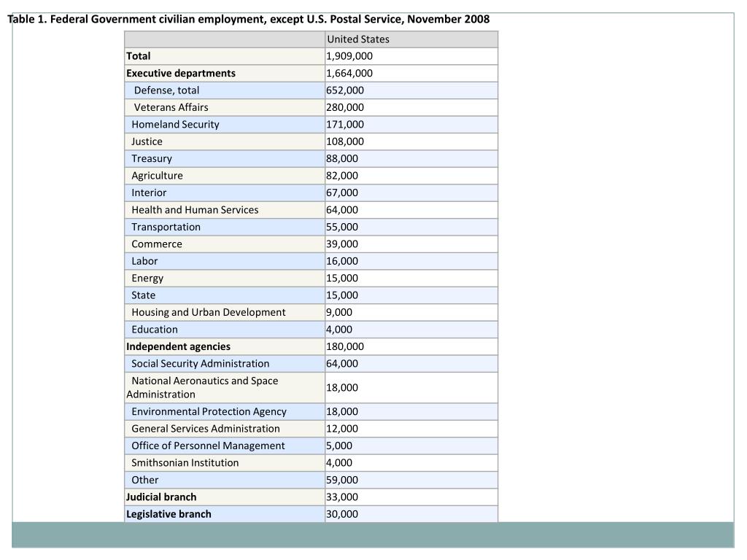Click the 'Labor' row label
The height and width of the screenshot is (560, 747).
pyautogui.click(x=144, y=262)
